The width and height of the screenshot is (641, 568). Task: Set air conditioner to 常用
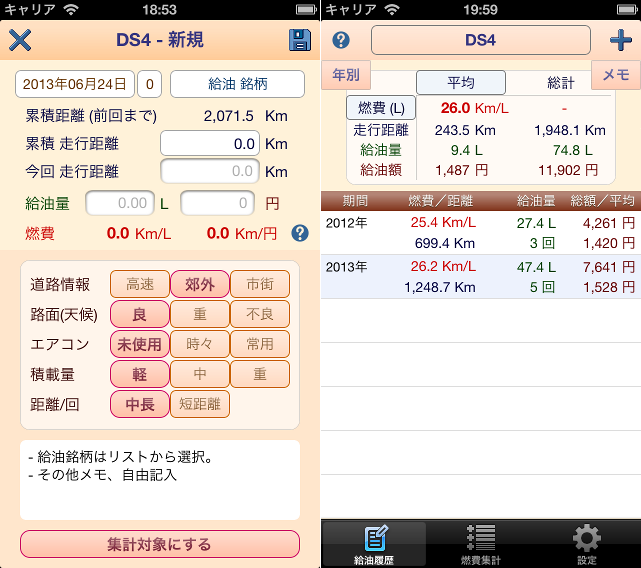[x=259, y=344]
